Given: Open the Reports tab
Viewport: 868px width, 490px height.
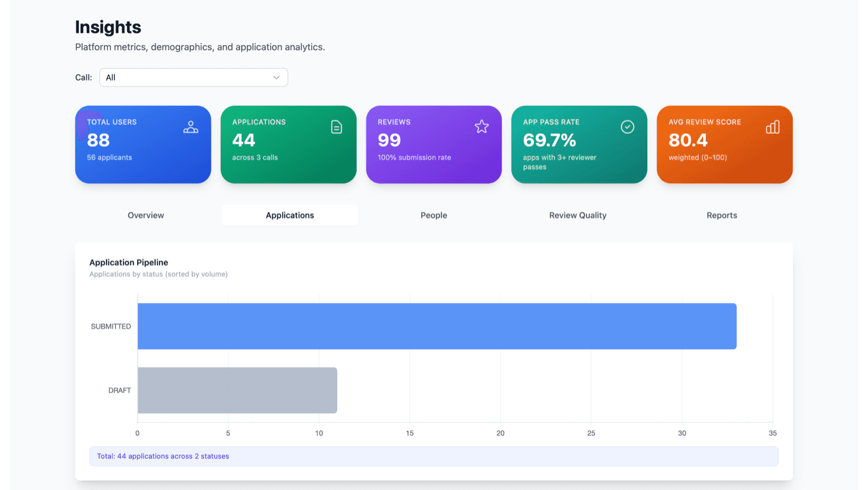Looking at the screenshot, I should coord(722,216).
